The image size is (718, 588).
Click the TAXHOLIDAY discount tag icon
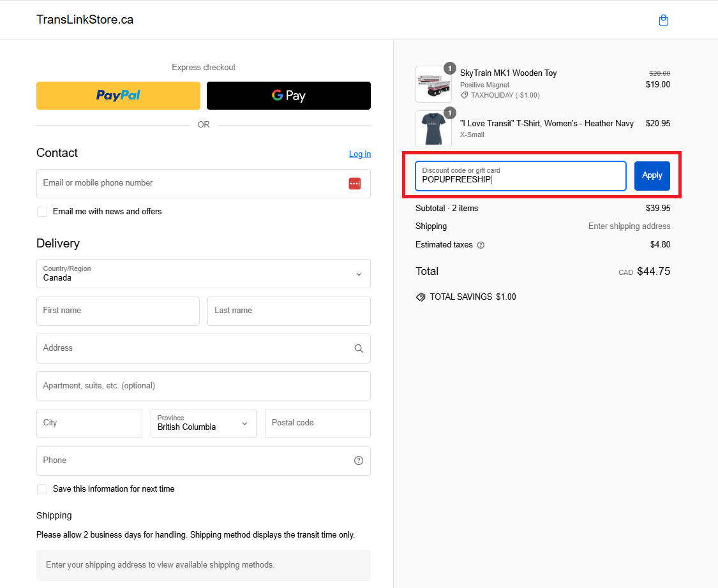[464, 96]
